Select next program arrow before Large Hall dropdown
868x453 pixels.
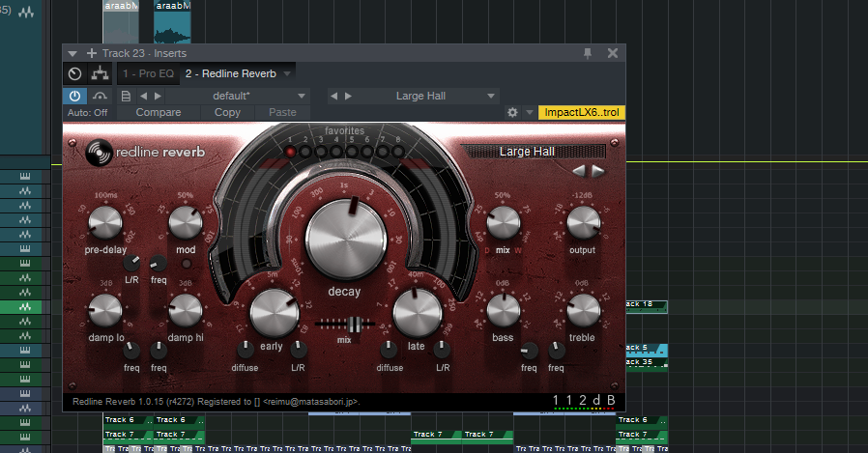click(x=348, y=96)
